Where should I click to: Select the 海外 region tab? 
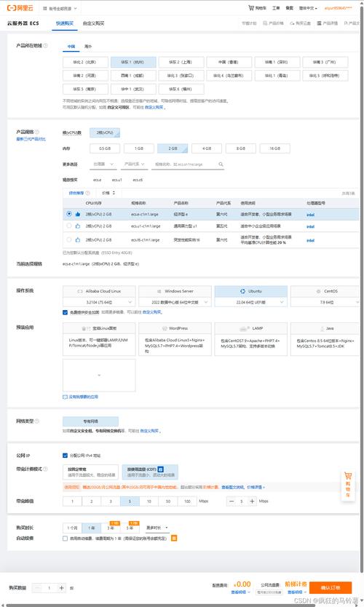tap(88, 46)
